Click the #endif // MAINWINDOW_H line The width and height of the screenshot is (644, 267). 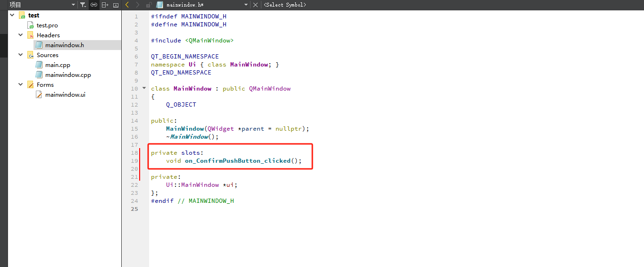(x=192, y=201)
